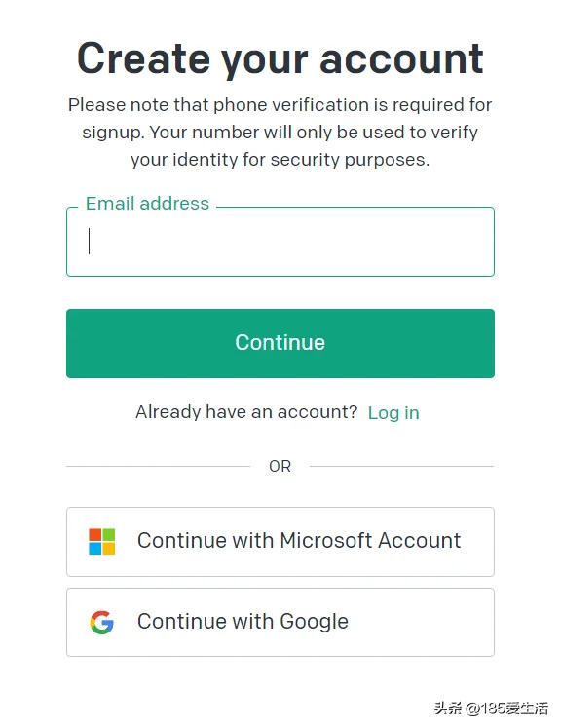This screenshot has height=728, width=561.
Task: Open the Log in link
Action: click(x=393, y=413)
